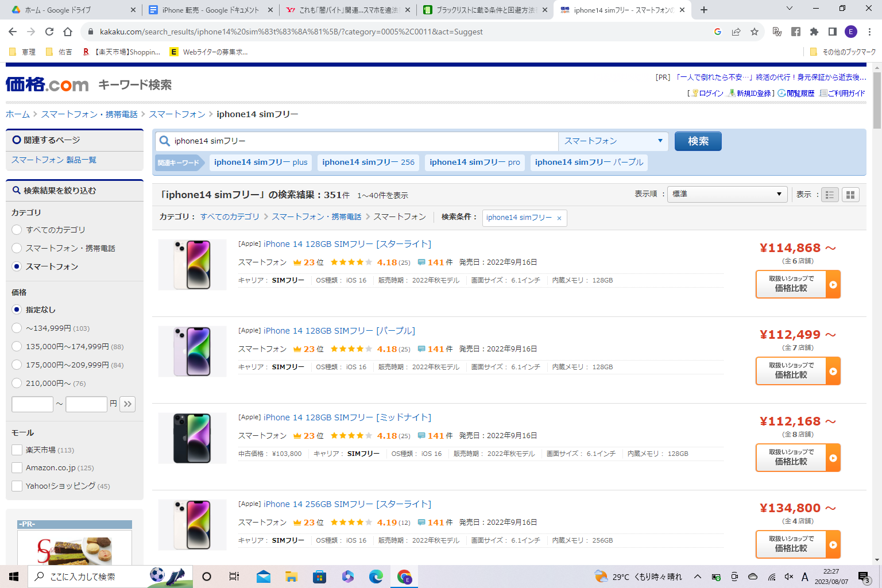
Task: Switch to grid view display icon
Action: click(x=850, y=195)
